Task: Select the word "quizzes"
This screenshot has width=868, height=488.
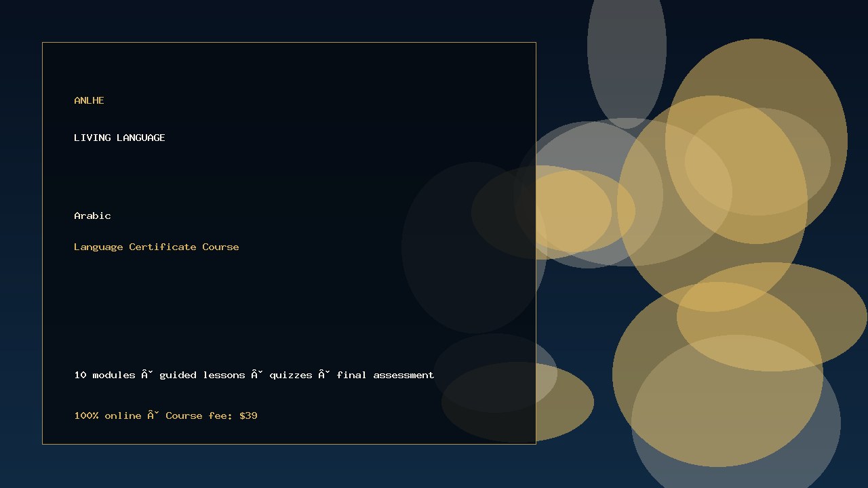Action: pos(291,375)
